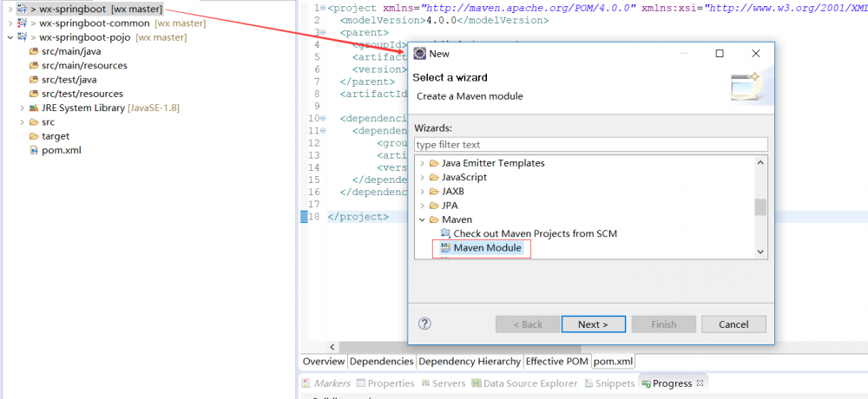This screenshot has width=868, height=399.
Task: Select Maven Module in Wizards list
Action: point(487,248)
